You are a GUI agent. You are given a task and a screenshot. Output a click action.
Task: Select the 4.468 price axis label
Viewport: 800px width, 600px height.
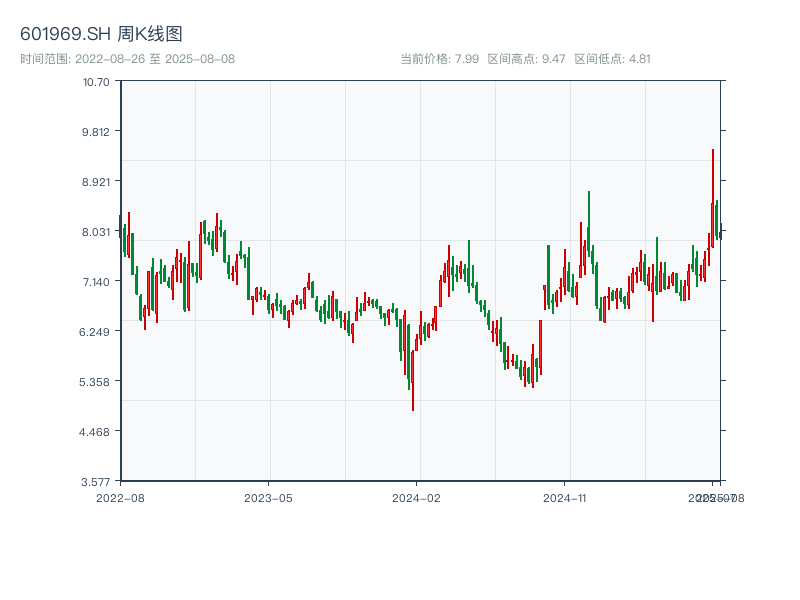pyautogui.click(x=96, y=432)
